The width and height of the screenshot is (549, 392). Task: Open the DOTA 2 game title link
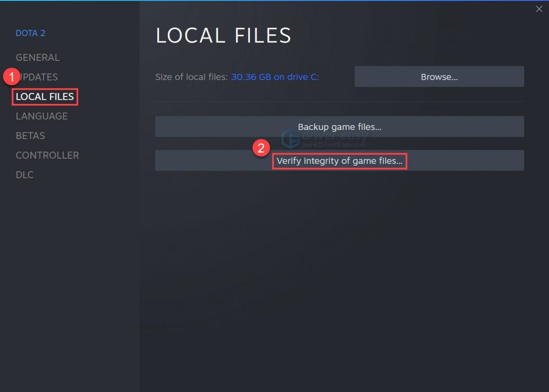pos(31,33)
